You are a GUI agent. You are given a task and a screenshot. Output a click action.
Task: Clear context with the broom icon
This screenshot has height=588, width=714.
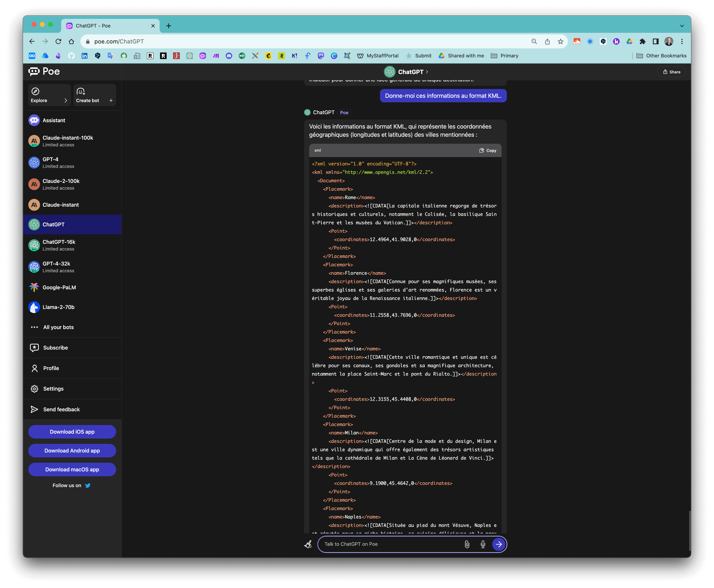(x=308, y=544)
